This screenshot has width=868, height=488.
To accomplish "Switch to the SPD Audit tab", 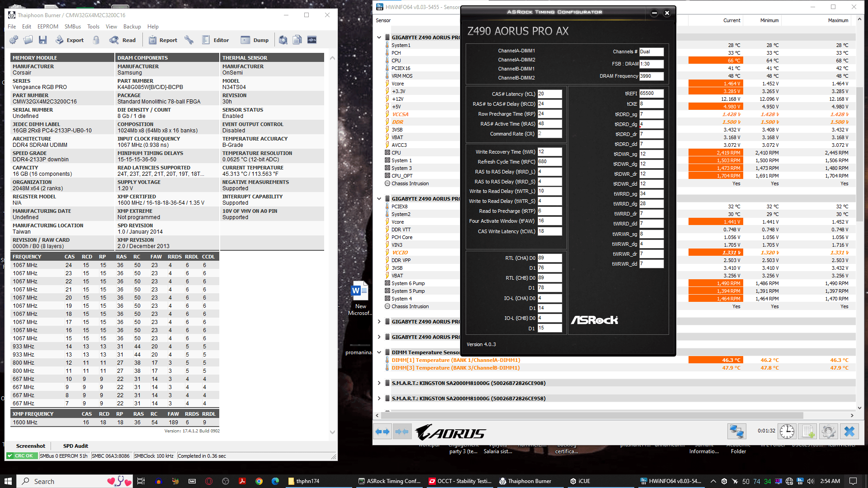I will pyautogui.click(x=75, y=446).
